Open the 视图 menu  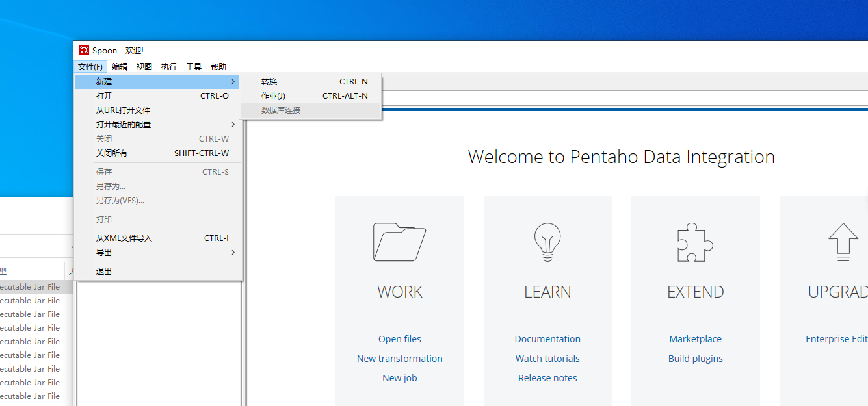coord(144,66)
